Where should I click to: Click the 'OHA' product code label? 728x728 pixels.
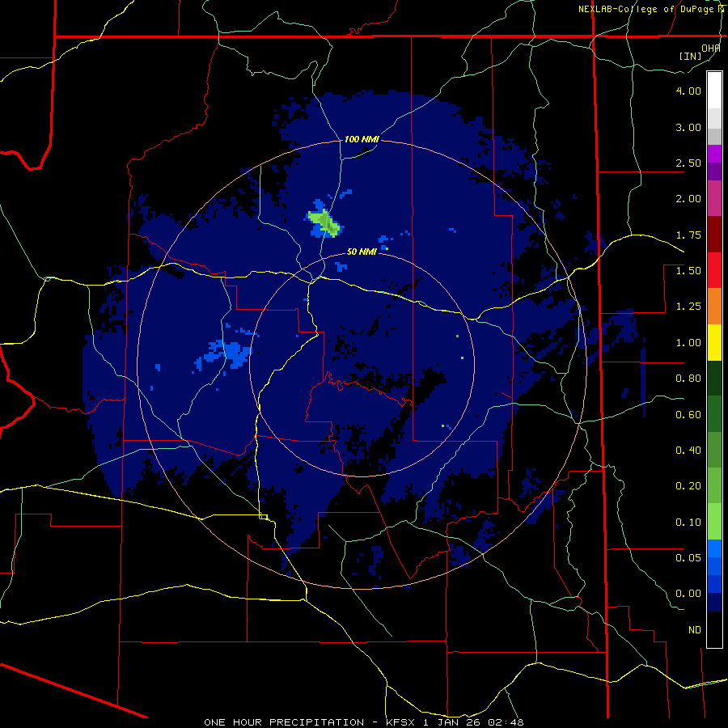click(x=711, y=49)
